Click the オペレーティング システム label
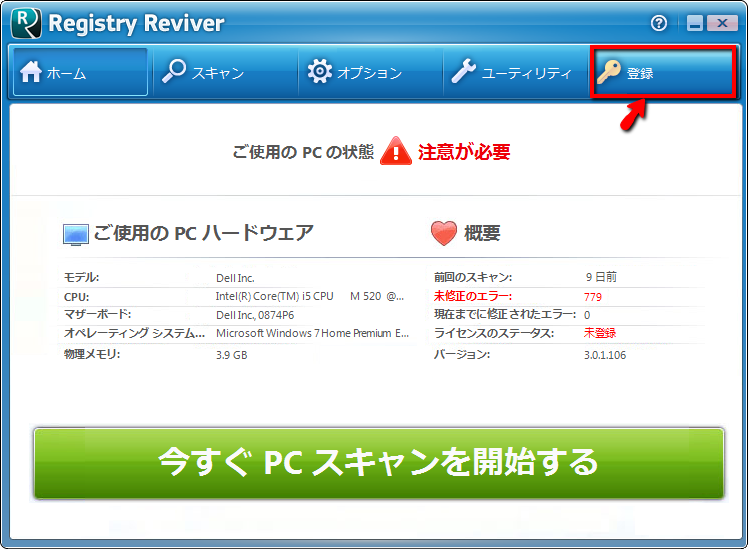The width and height of the screenshot is (749, 550). (134, 333)
